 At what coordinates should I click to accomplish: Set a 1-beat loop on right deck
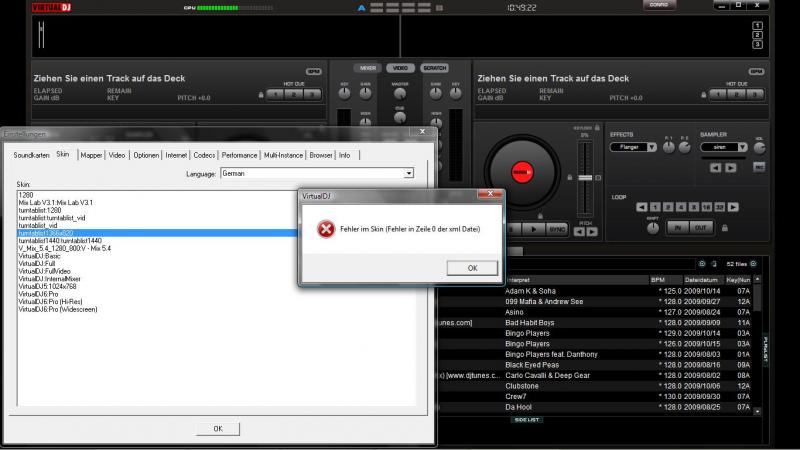(x=655, y=207)
